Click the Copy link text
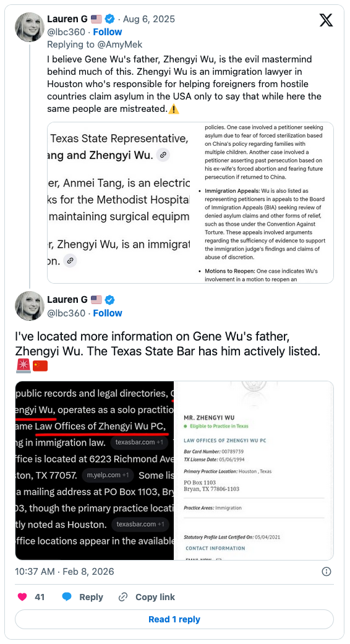The height and width of the screenshot is (644, 350). click(155, 597)
